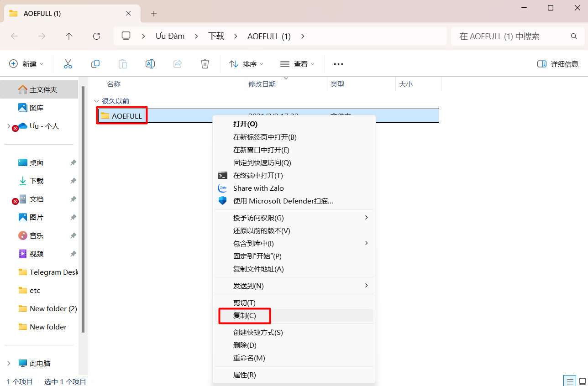Choose 在新窗口中打开(E)

pyautogui.click(x=294, y=150)
